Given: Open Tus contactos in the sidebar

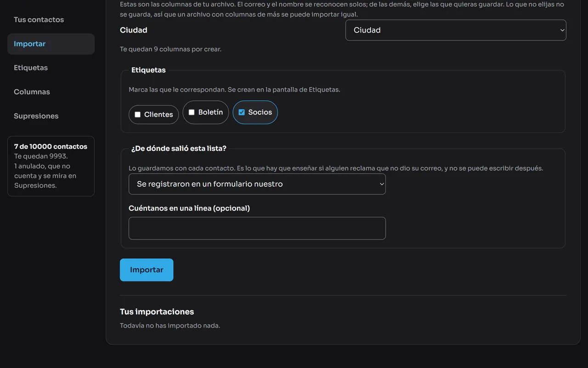Looking at the screenshot, I should (x=39, y=20).
